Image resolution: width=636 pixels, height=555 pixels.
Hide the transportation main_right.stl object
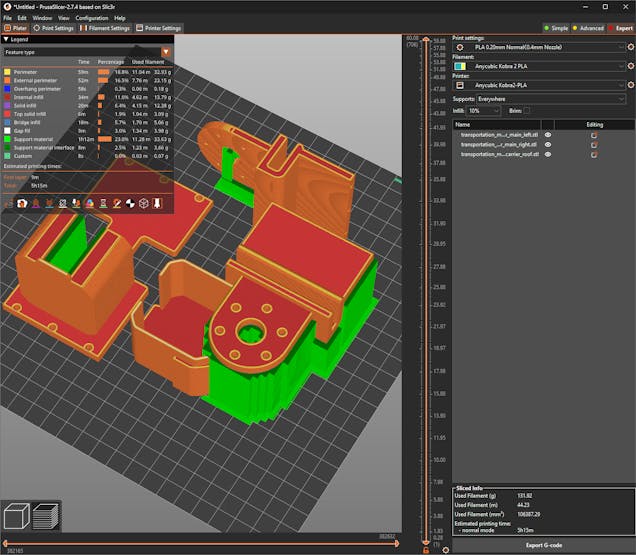[547, 144]
